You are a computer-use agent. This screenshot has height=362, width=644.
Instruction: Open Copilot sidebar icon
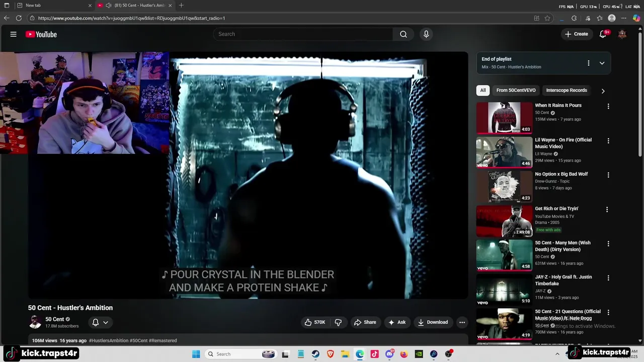tap(636, 18)
